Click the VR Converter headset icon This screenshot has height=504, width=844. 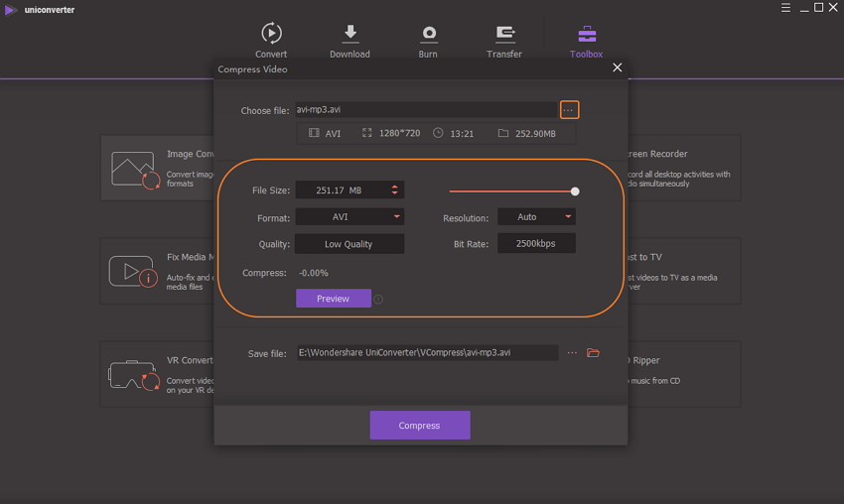click(x=134, y=374)
